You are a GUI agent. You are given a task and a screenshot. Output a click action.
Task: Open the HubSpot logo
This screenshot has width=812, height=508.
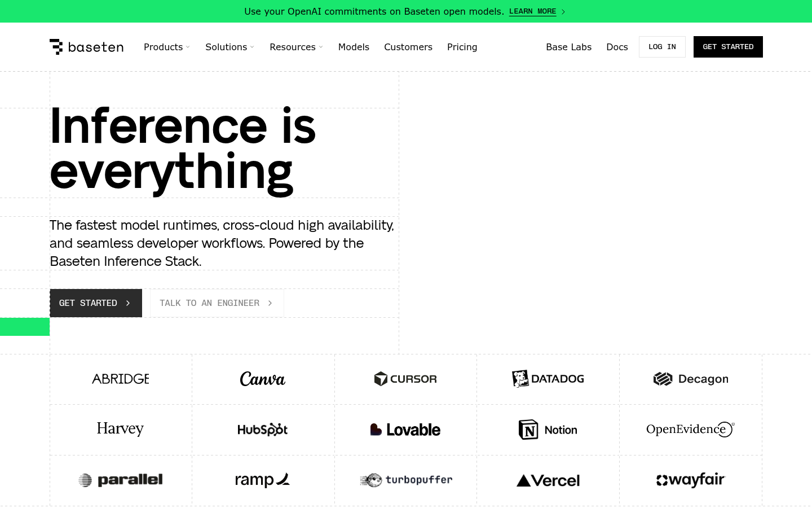coord(263,430)
